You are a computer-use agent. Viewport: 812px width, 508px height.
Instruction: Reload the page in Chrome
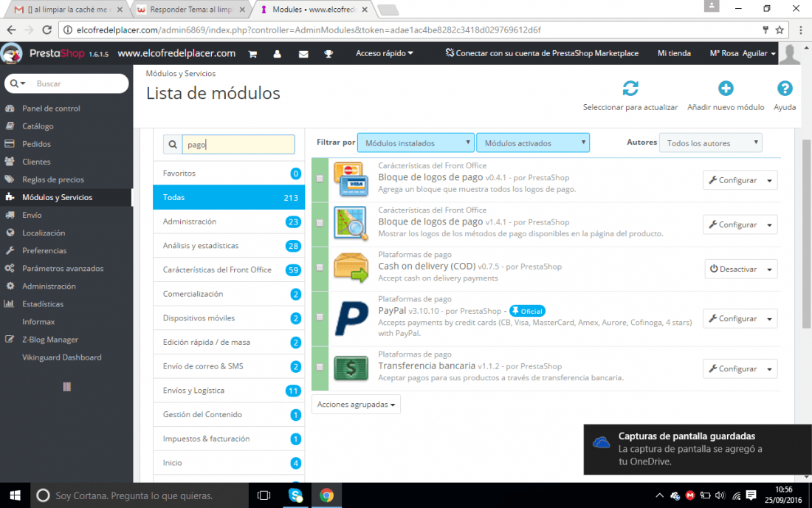click(47, 30)
